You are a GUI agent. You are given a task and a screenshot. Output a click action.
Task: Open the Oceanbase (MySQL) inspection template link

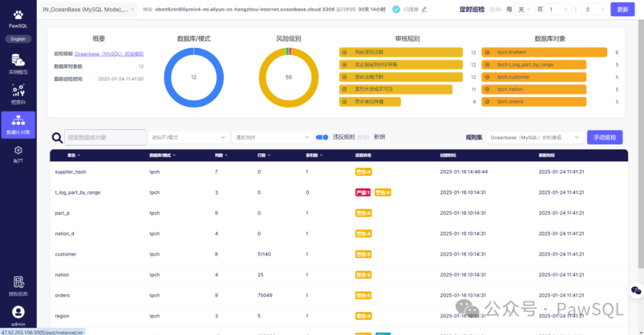(x=109, y=54)
